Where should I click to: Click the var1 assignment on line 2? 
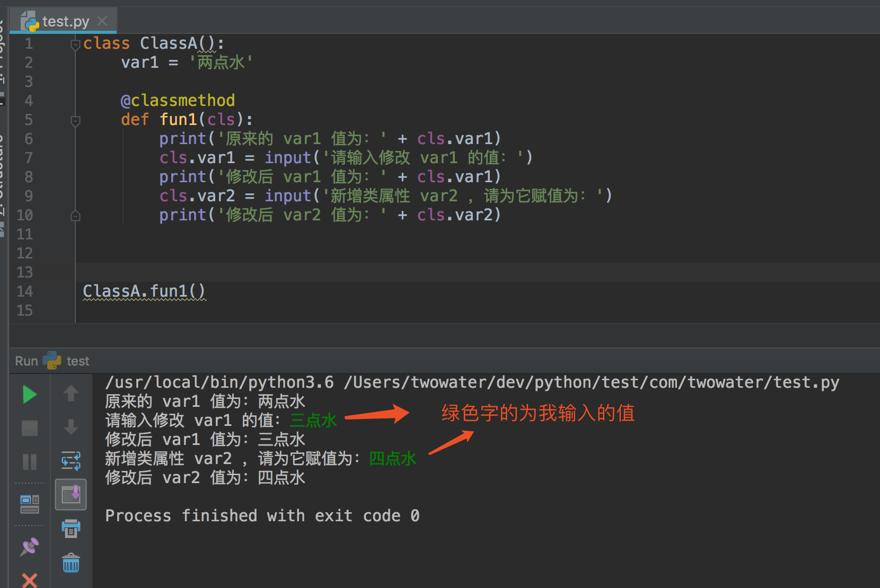click(x=187, y=63)
